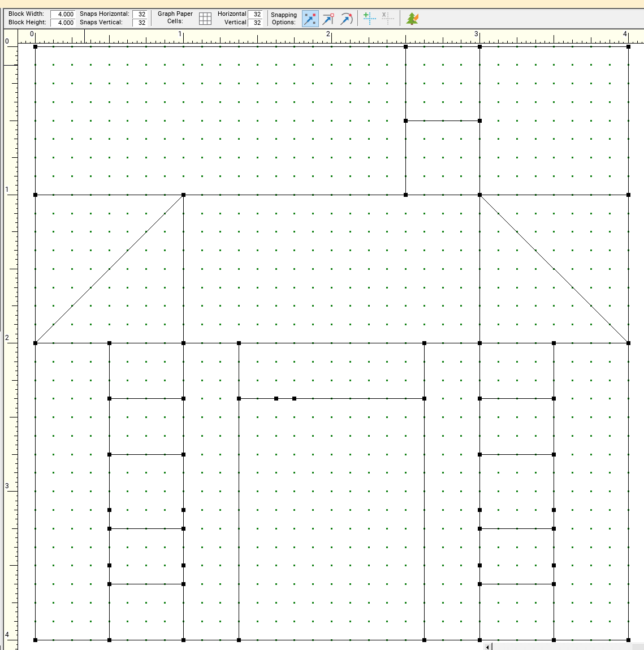Viewport: 644px width, 650px height.
Task: Enable the snap to curved line option icon
Action: (x=346, y=19)
